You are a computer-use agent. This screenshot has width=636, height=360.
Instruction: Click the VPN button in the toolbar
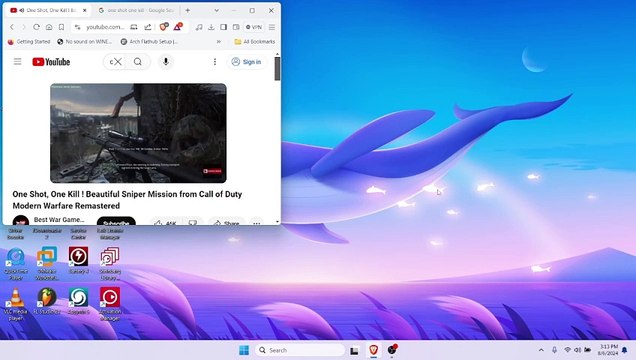(254, 27)
